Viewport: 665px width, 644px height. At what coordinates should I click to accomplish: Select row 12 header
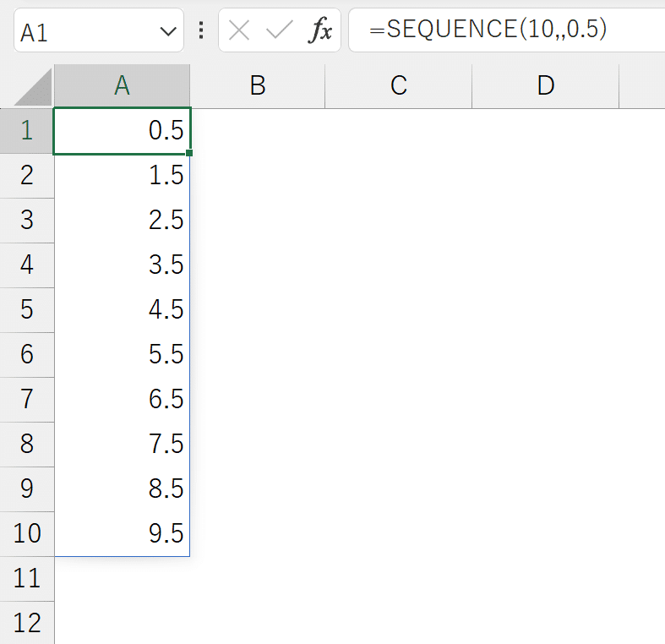click(x=27, y=623)
